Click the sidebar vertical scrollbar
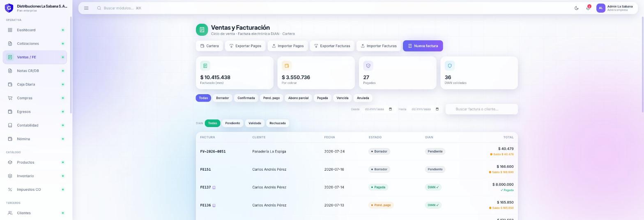 click(x=71, y=65)
